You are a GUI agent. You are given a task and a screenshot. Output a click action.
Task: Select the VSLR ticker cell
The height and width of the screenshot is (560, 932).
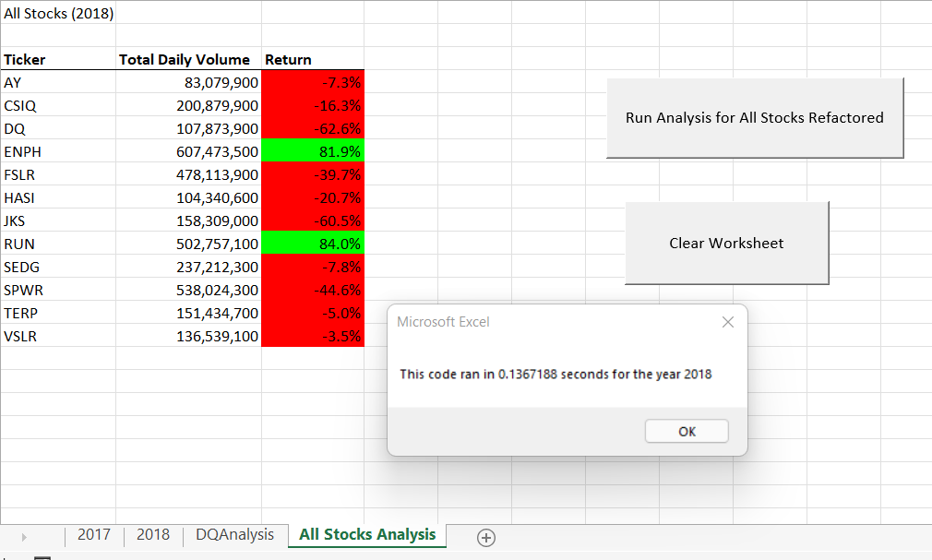tap(58, 337)
